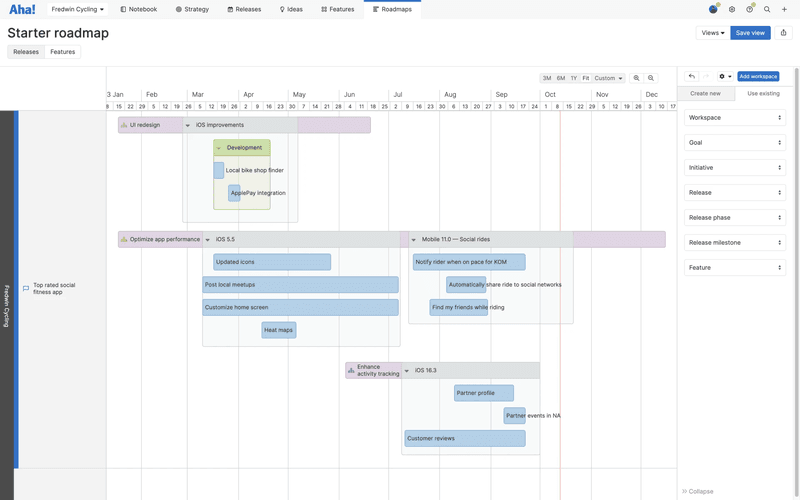Screen dimensions: 800x500
Task: Switch to the Create new tab
Action: (706, 93)
